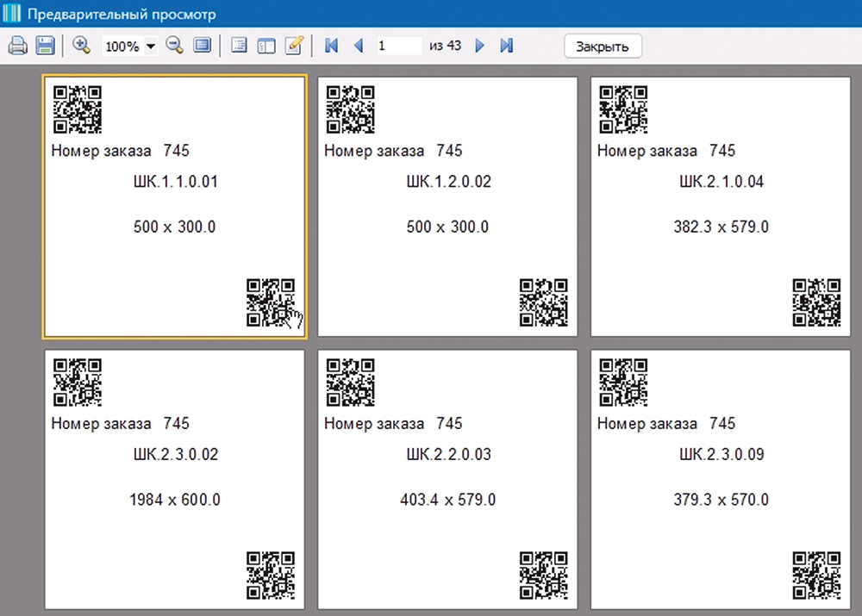
Task: Click the Print icon in toolbar
Action: tap(19, 46)
